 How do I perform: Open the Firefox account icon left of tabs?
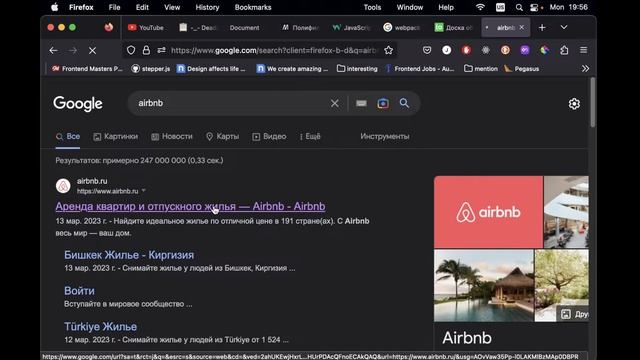tap(109, 27)
